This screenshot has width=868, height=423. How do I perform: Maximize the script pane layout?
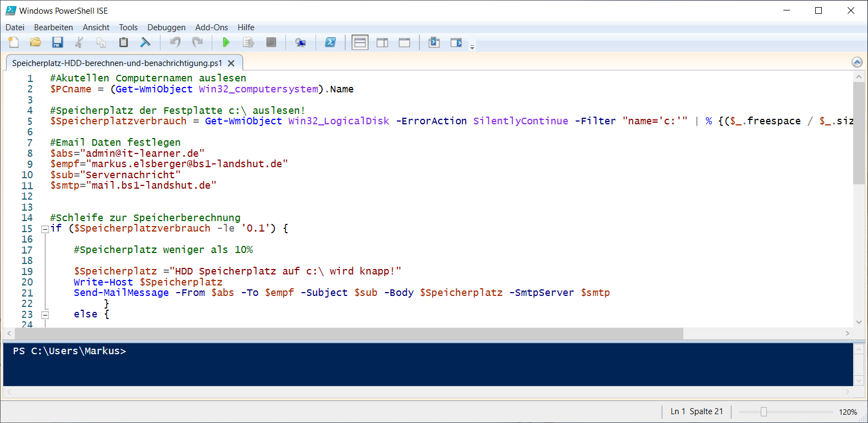point(405,42)
